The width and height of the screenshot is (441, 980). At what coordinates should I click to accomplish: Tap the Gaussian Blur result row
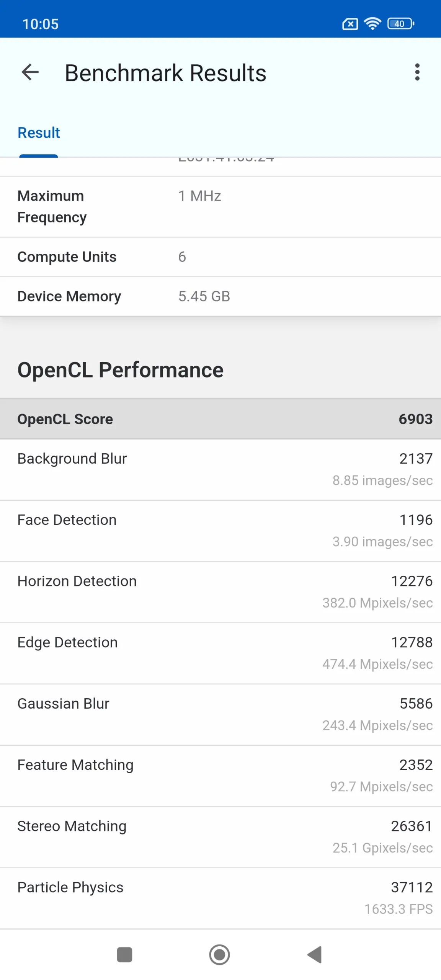(x=220, y=715)
